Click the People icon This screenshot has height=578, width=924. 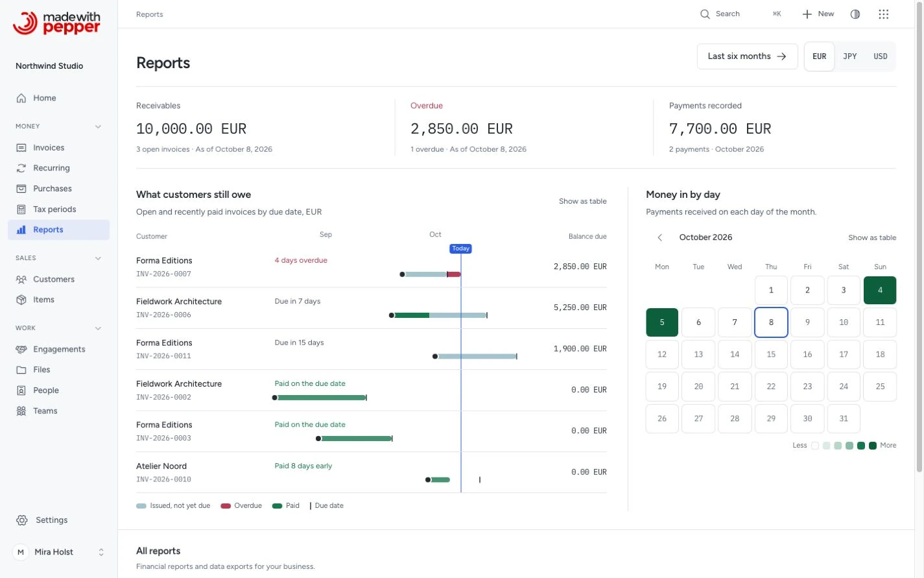(x=21, y=391)
